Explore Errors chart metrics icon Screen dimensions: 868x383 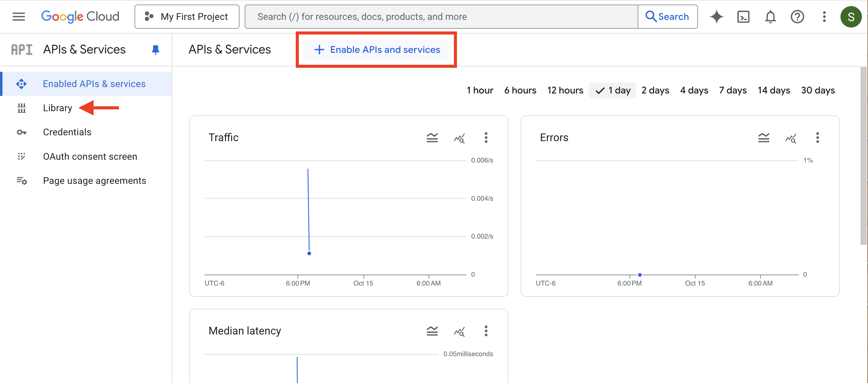tap(791, 138)
